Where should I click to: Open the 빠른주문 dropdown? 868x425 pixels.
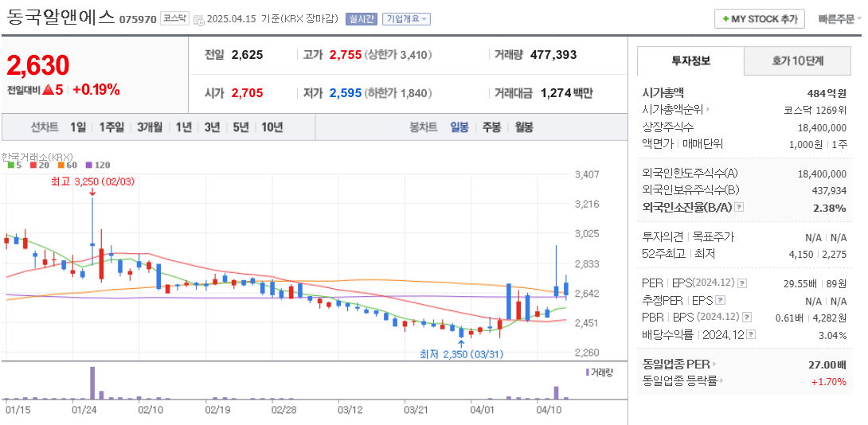840,19
